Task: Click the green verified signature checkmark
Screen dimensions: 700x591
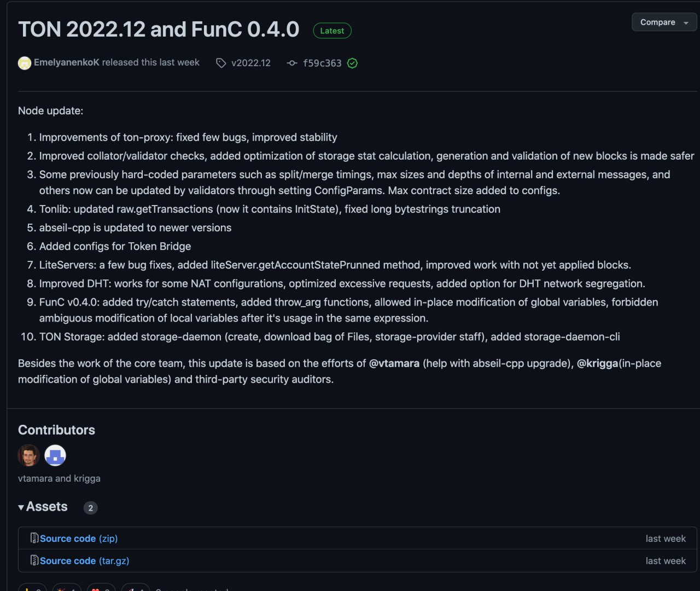Action: click(353, 63)
